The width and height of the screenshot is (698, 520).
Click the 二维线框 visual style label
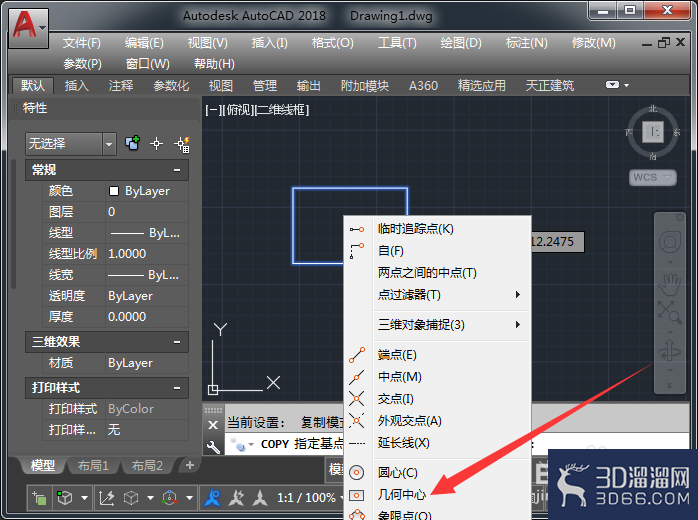[282, 110]
